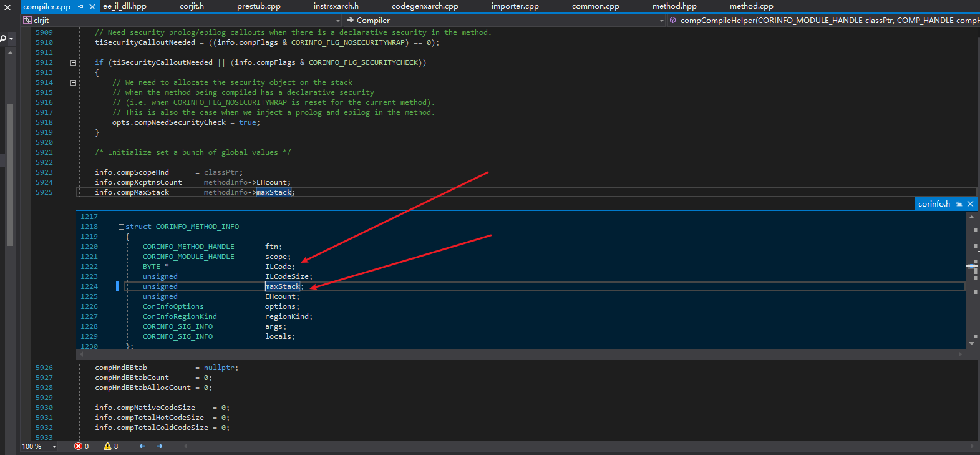Image resolution: width=980 pixels, height=455 pixels.
Task: Click the red error count icon
Action: pos(79,446)
